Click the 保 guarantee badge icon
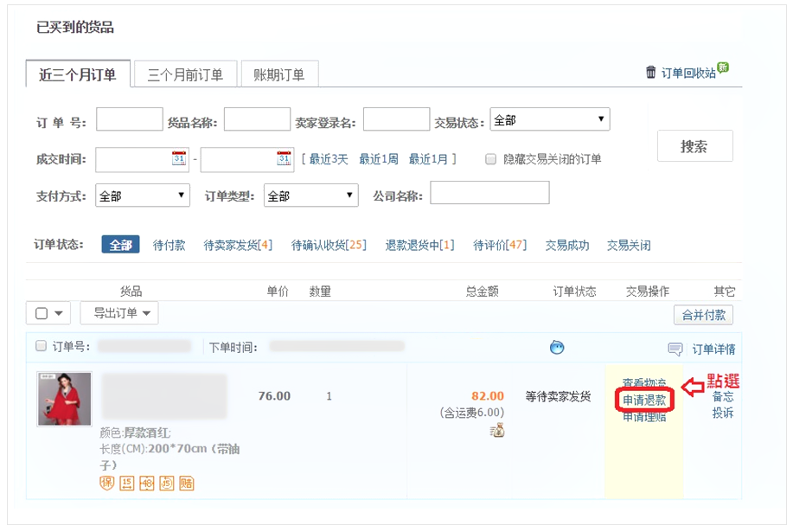 107,483
